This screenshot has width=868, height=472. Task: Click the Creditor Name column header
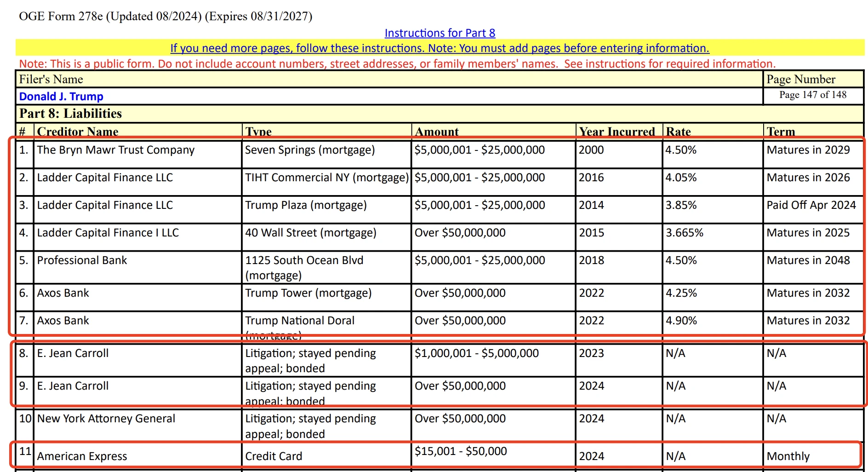[x=77, y=132]
